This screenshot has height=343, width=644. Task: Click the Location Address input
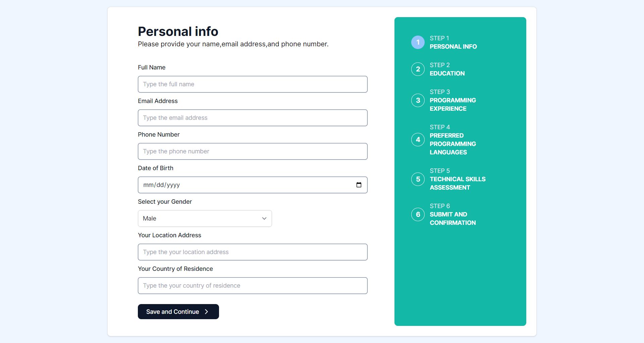252,252
